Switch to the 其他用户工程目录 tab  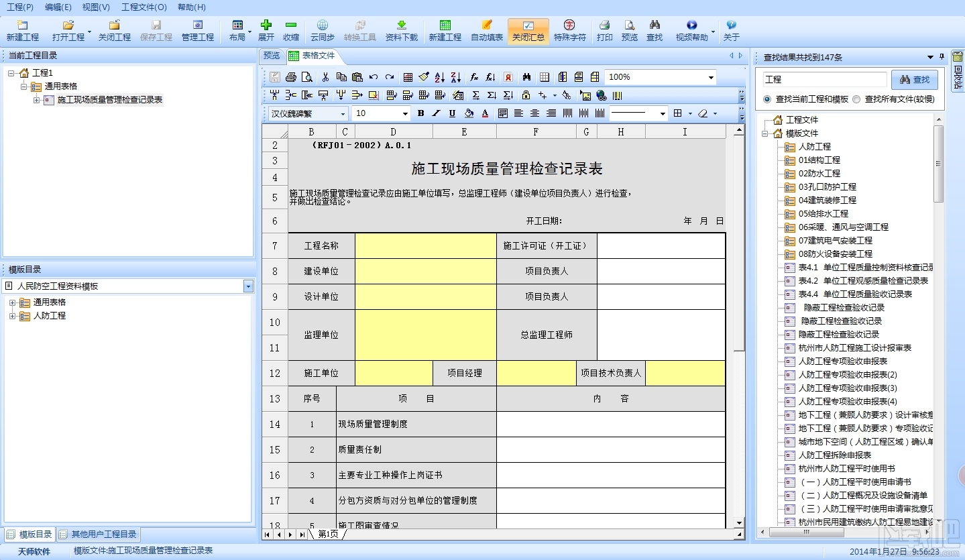tap(99, 535)
